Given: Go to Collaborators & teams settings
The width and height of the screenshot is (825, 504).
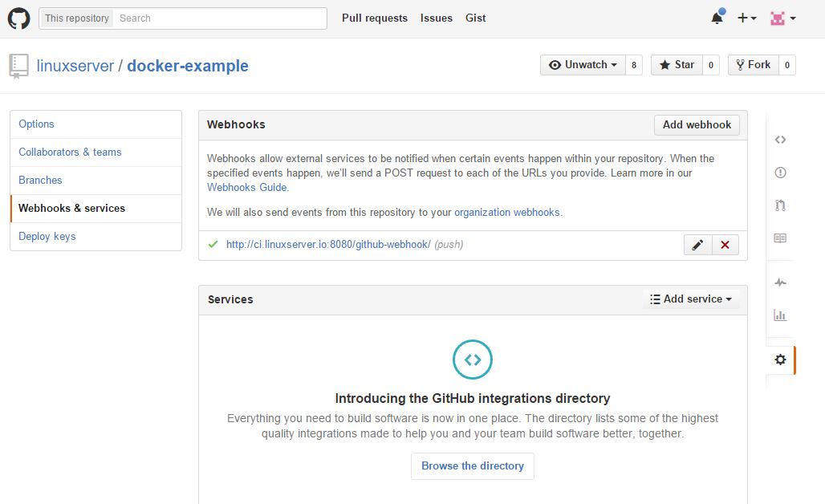Looking at the screenshot, I should click(70, 152).
